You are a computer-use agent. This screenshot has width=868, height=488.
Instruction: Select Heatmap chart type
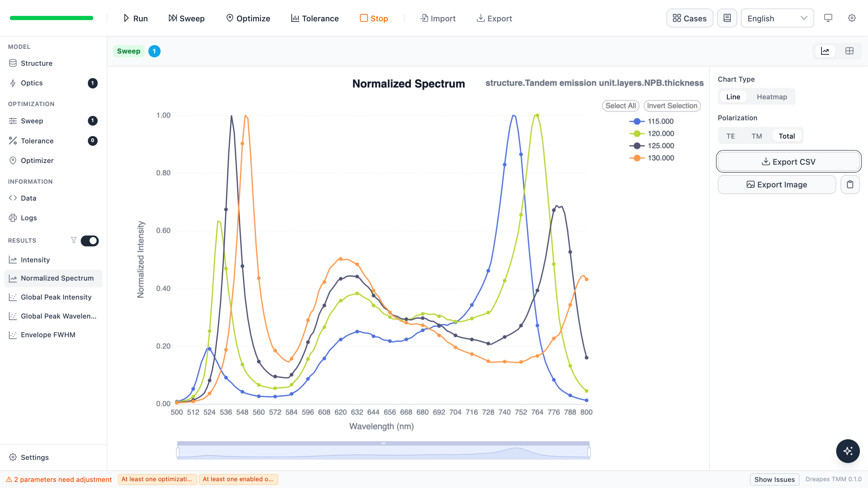pyautogui.click(x=772, y=97)
